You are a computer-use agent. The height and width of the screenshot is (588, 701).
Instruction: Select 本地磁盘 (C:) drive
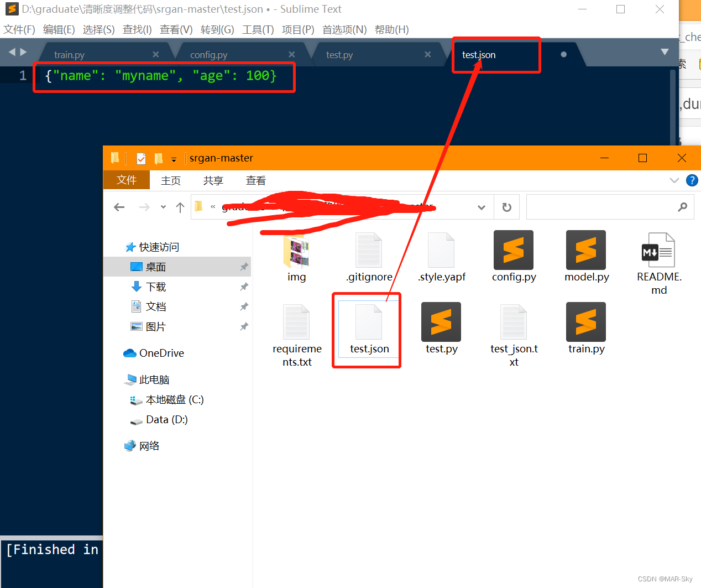pyautogui.click(x=175, y=399)
